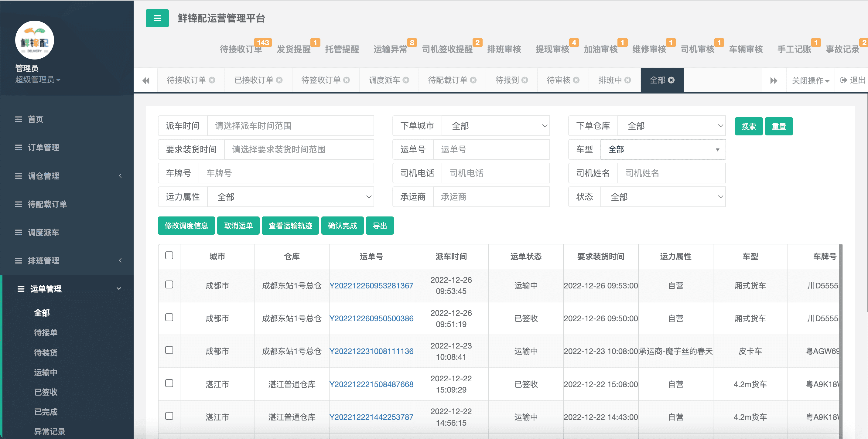Collapse the 运单管理 sidebar menu
The height and width of the screenshot is (439, 868).
click(x=67, y=289)
